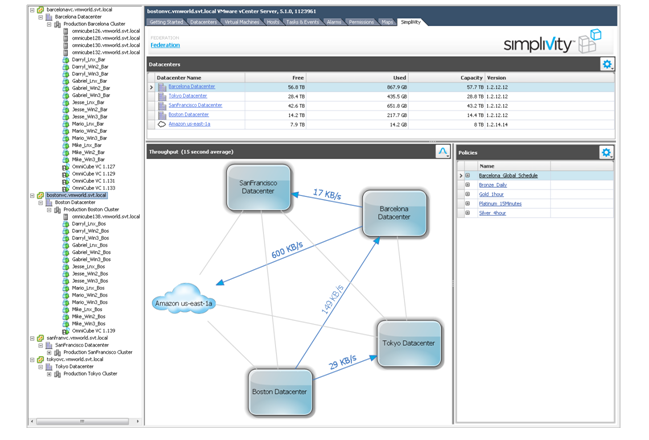649x440 pixels.
Task: Open the Tokyo Datacenter link in table
Action: [x=187, y=96]
